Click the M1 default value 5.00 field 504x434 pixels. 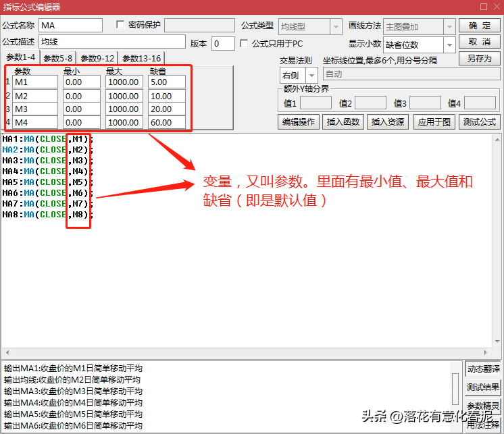click(167, 82)
